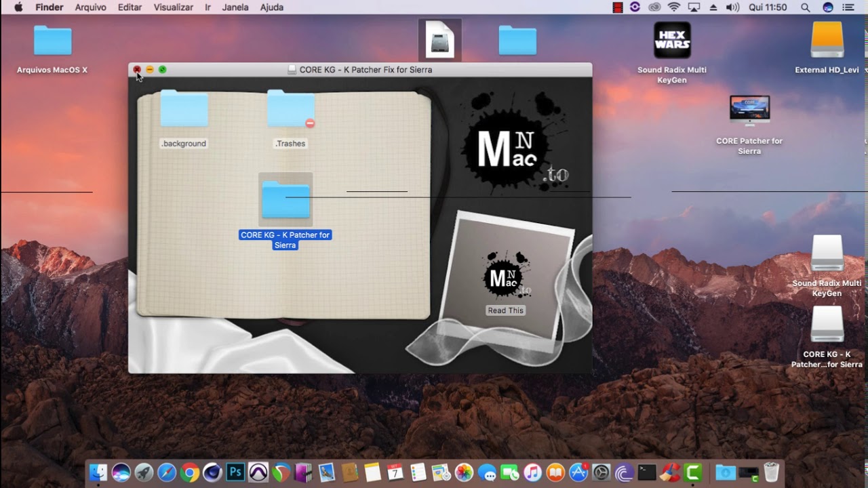
Task: Open the Visualizar menu
Action: pyautogui.click(x=174, y=7)
